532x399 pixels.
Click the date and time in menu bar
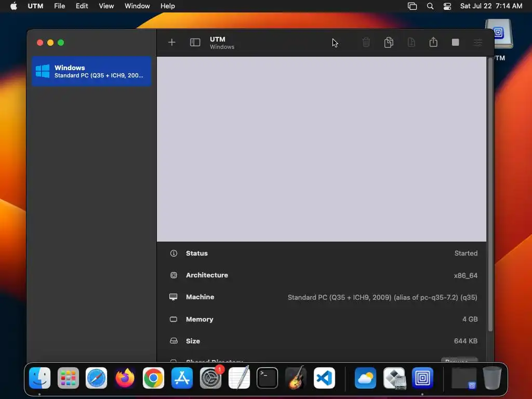pos(491,6)
